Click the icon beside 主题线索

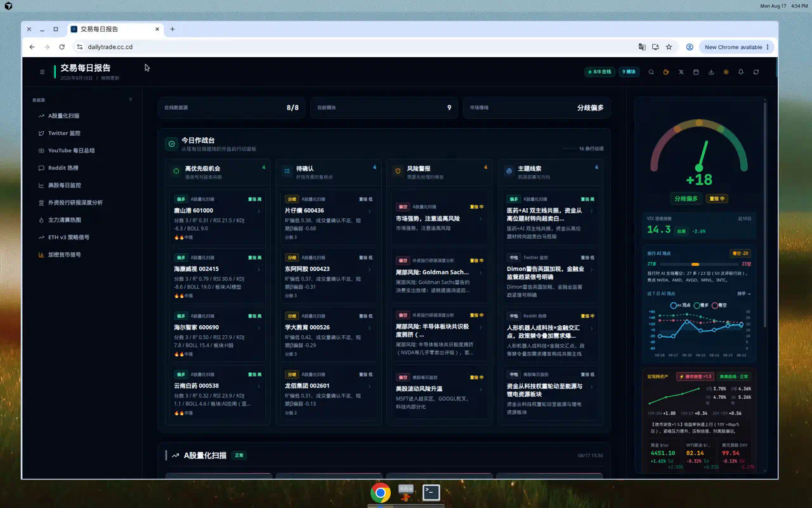[x=509, y=171]
